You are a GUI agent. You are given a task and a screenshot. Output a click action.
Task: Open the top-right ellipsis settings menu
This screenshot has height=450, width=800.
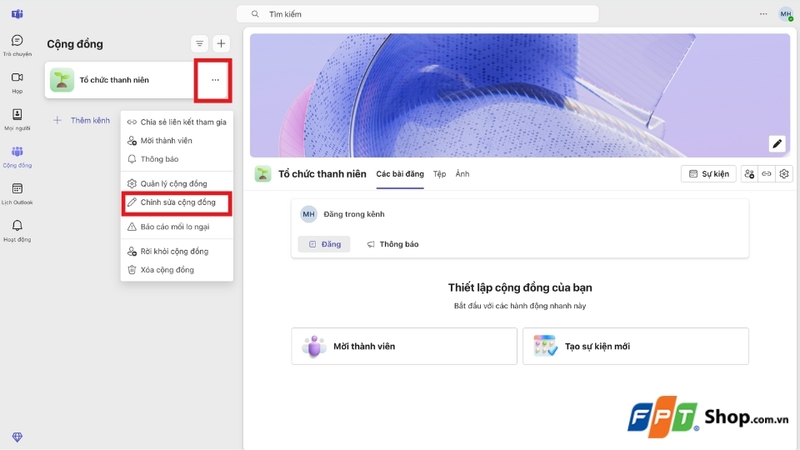763,14
